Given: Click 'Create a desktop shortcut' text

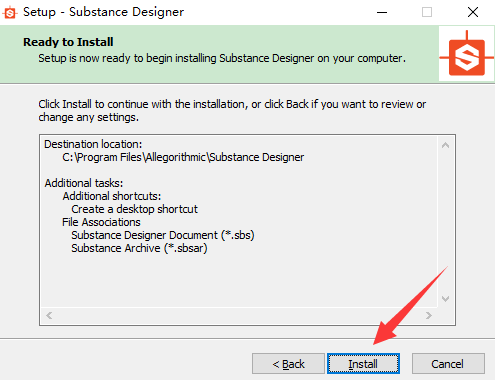Looking at the screenshot, I should coord(134,209).
